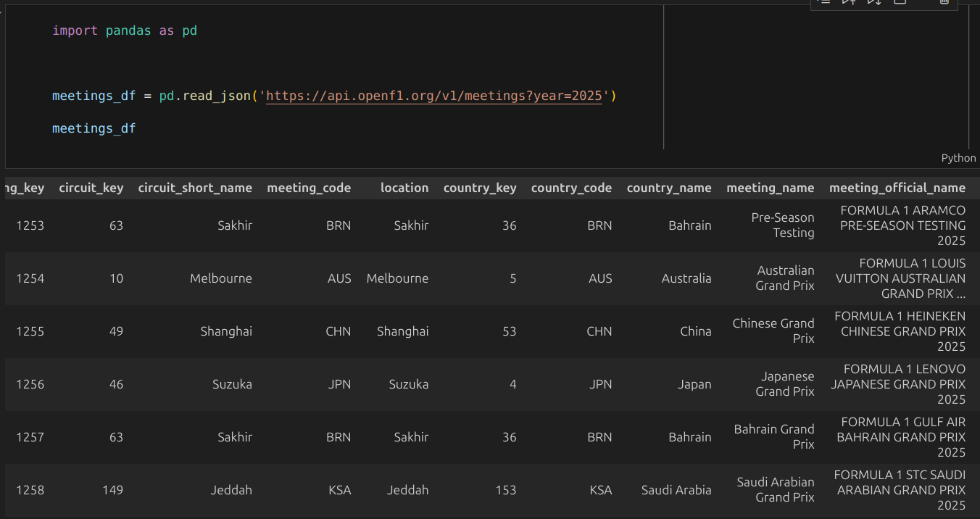The width and height of the screenshot is (980, 519).
Task: Change the cell language via Python label
Action: pyautogui.click(x=958, y=158)
